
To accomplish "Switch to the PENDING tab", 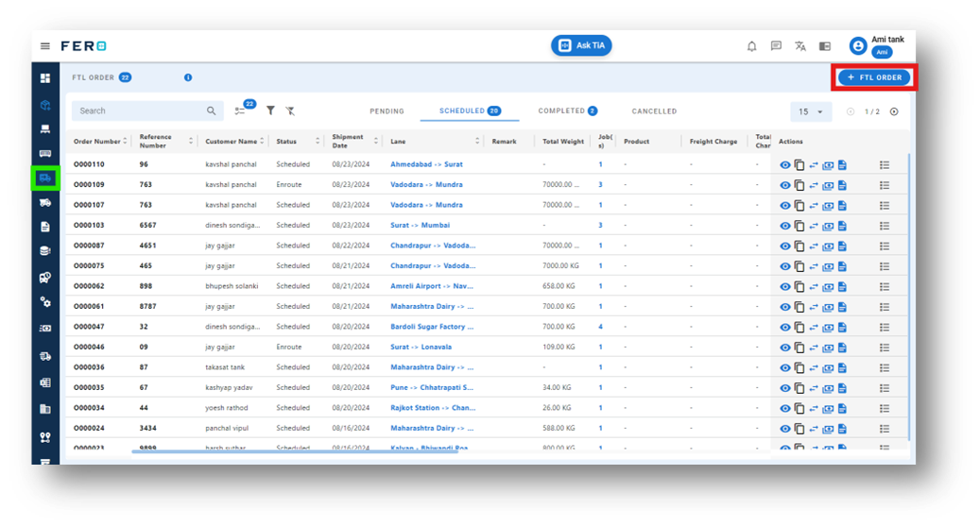I will 387,111.
